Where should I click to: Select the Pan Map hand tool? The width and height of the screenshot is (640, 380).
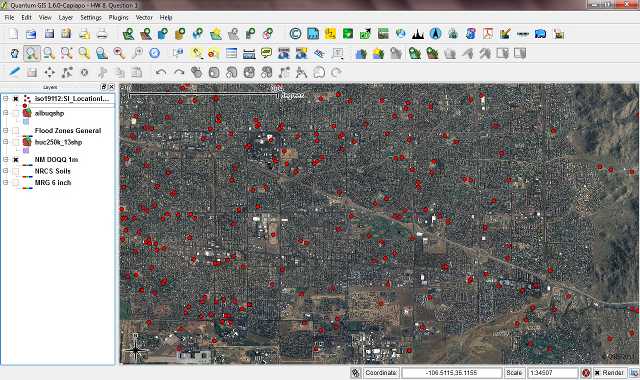(14, 53)
